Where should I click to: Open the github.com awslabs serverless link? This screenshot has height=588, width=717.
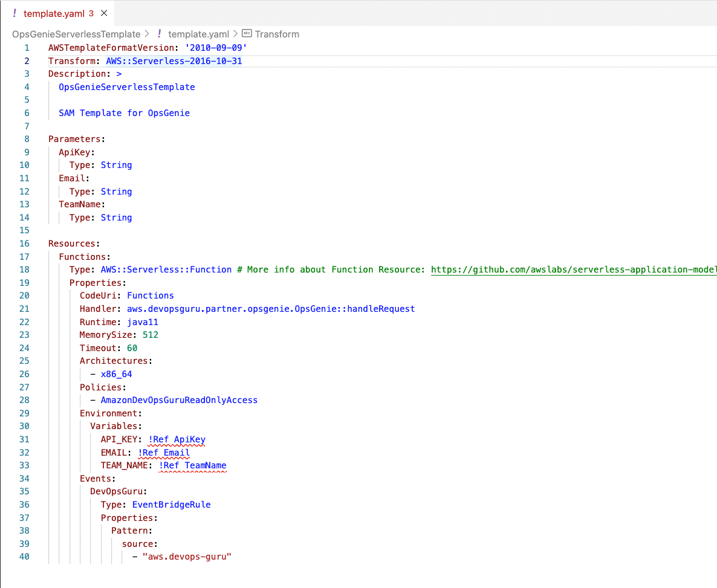[574, 270]
